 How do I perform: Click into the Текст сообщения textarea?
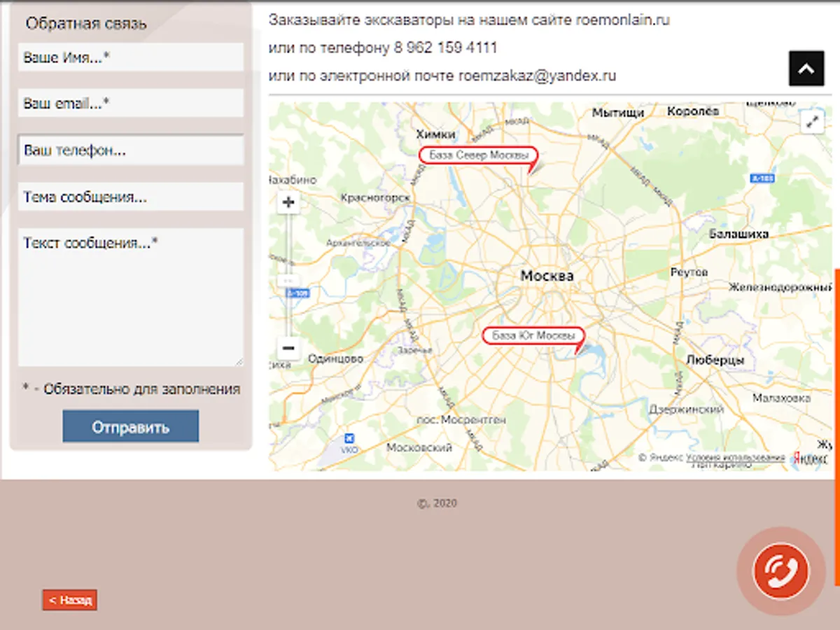(131, 297)
